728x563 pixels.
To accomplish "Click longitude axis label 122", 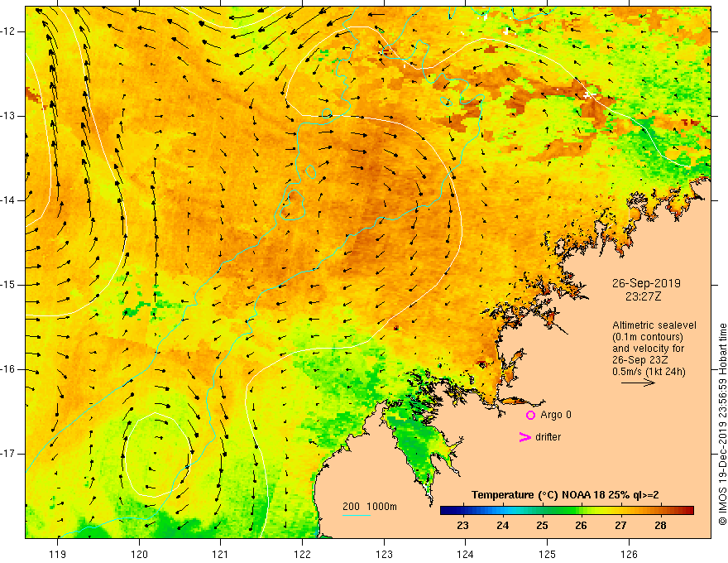I will click(x=302, y=554).
